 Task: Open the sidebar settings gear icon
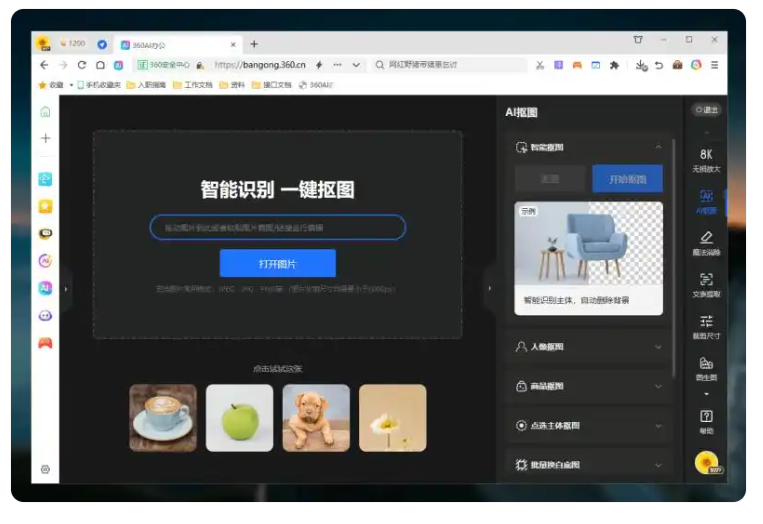click(x=45, y=470)
